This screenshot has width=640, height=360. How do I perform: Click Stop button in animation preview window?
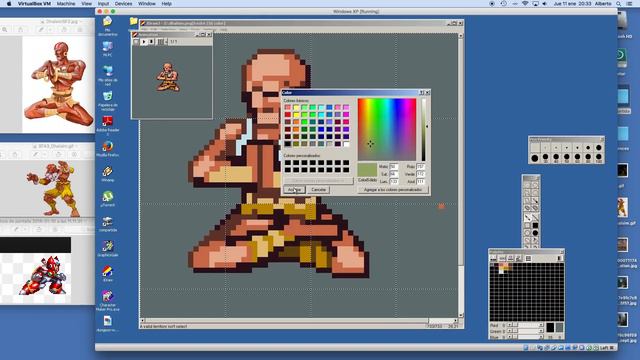coord(151,42)
